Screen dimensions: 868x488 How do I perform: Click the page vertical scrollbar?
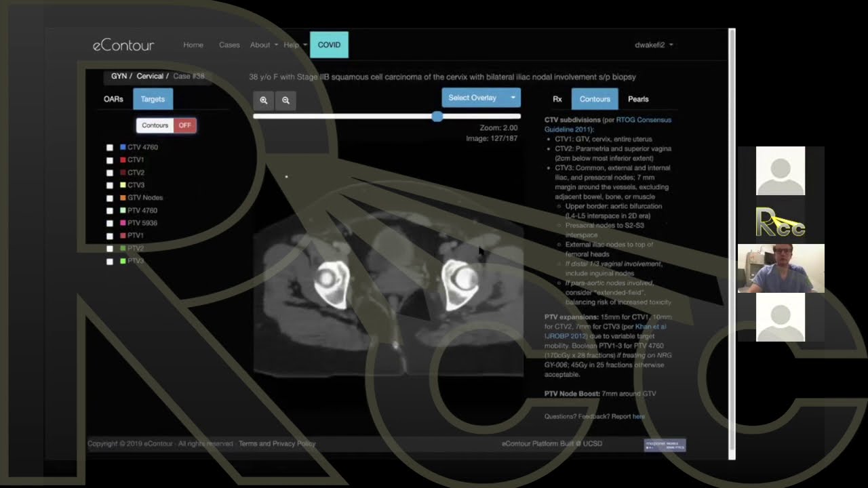pyautogui.click(x=732, y=244)
